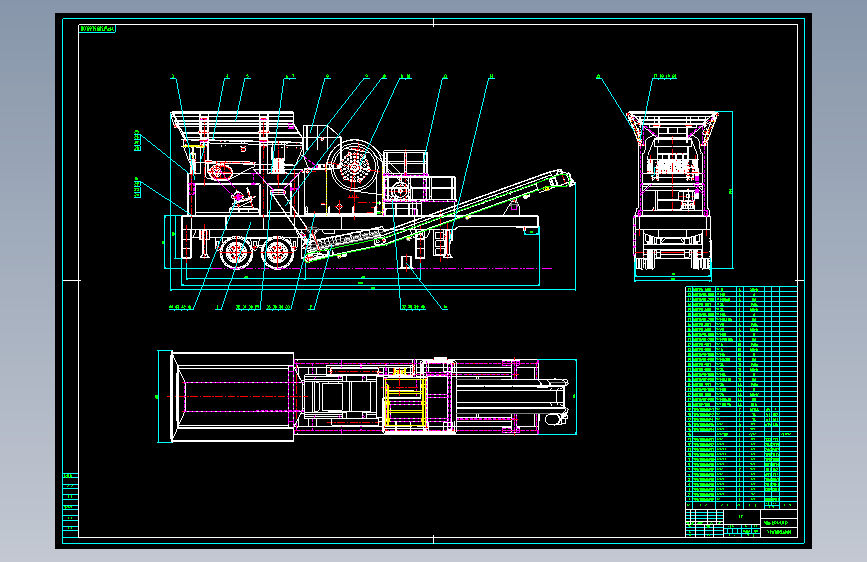The width and height of the screenshot is (867, 562).
Task: Click the bottom center mark on the drawing border
Action: tap(434, 539)
